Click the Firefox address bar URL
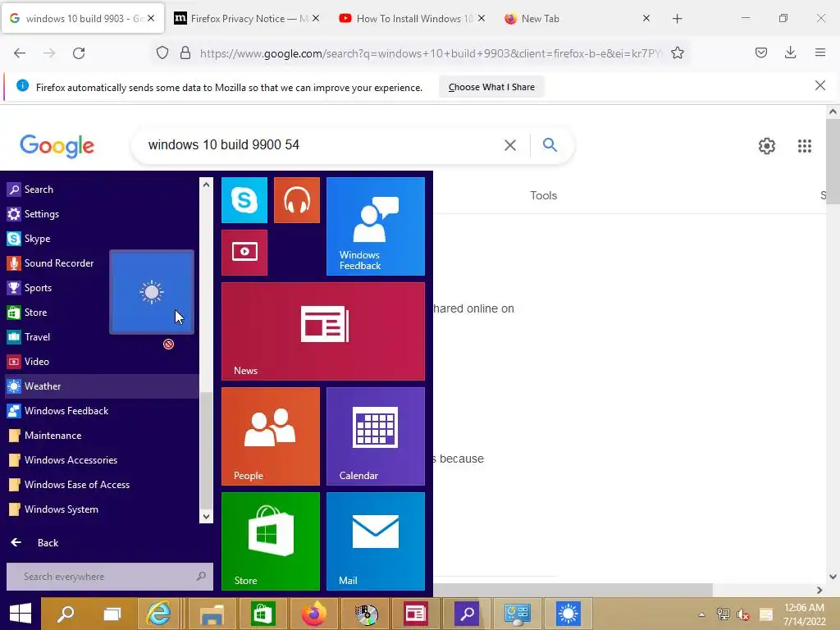This screenshot has width=840, height=630. point(431,53)
